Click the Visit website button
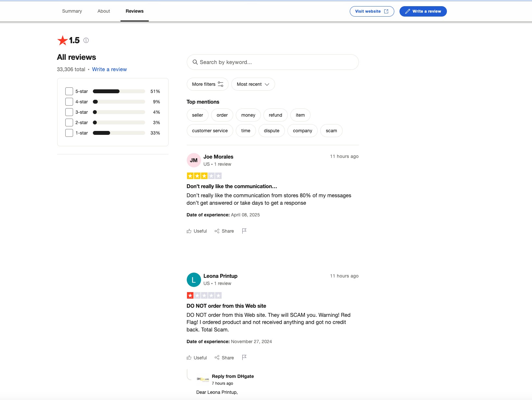The width and height of the screenshot is (532, 400). point(372,11)
